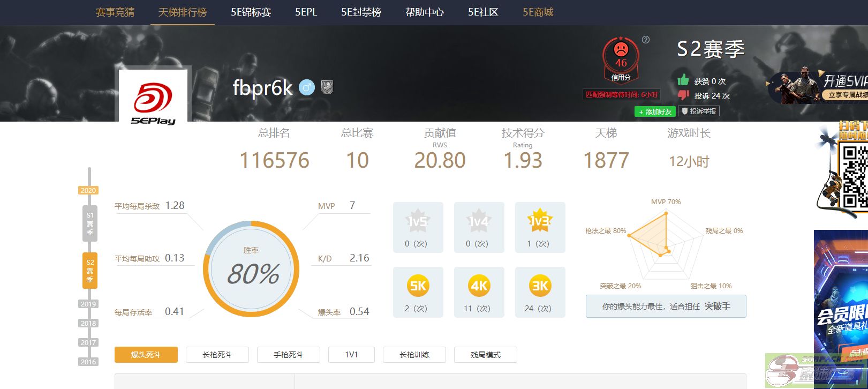
Task: Open the 开通SVIP promo banner
Action: (x=818, y=86)
